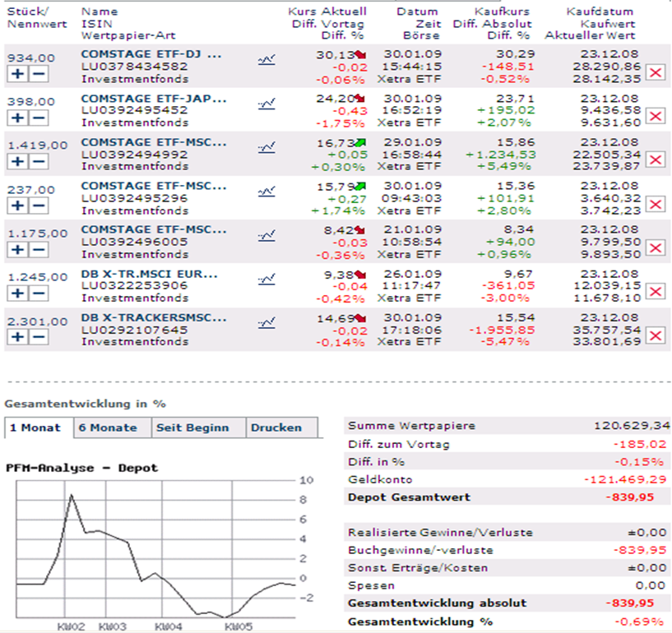Screen dimensions: 672x633
Task: Delete COMSTAGE ETF-DJ position with red X
Action: (656, 72)
